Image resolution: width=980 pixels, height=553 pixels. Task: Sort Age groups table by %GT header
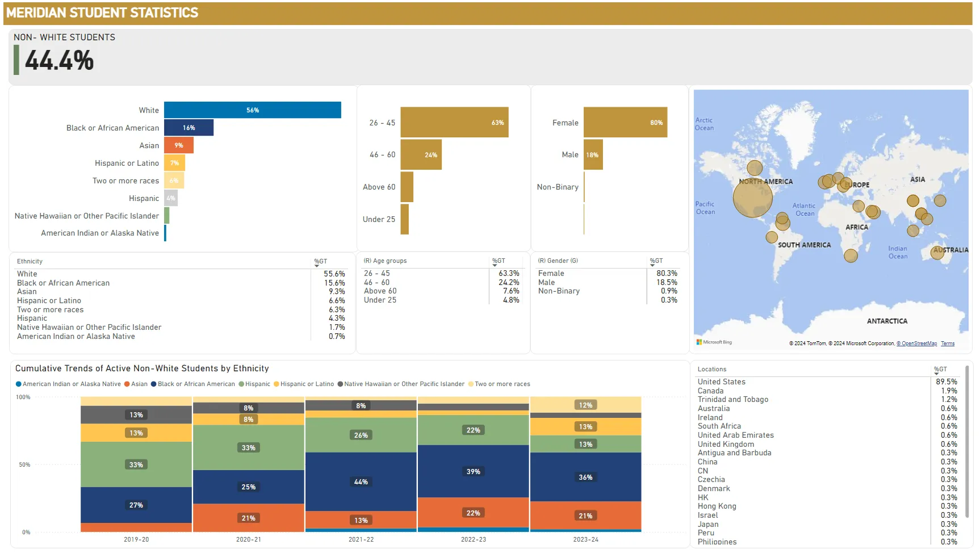click(499, 261)
